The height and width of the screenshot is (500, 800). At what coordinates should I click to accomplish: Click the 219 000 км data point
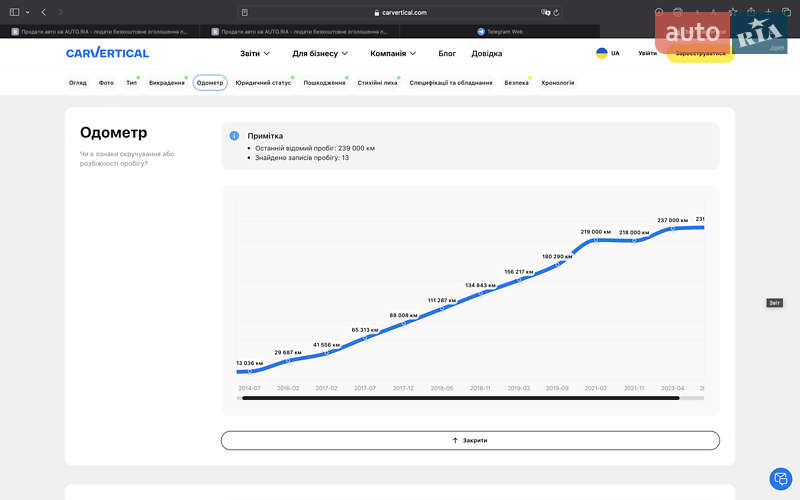[596, 240]
